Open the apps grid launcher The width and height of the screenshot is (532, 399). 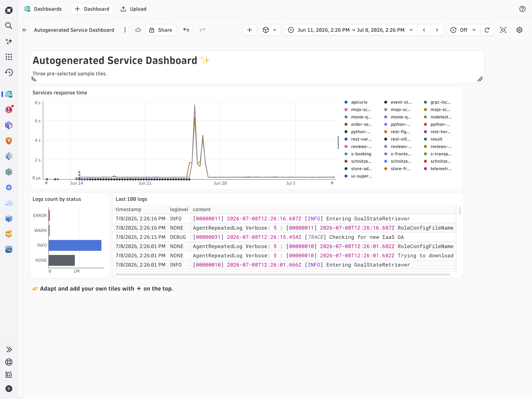pos(9,57)
